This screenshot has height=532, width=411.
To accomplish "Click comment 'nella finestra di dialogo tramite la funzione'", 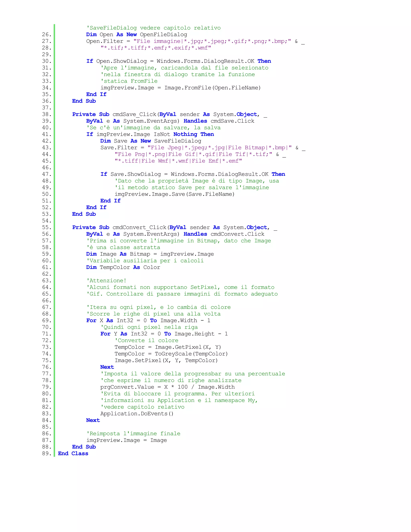I will [178, 74].
